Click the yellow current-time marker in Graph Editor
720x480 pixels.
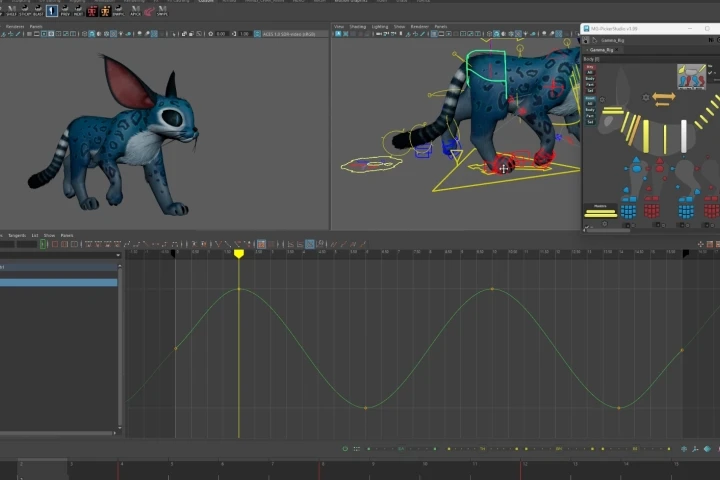[239, 254]
